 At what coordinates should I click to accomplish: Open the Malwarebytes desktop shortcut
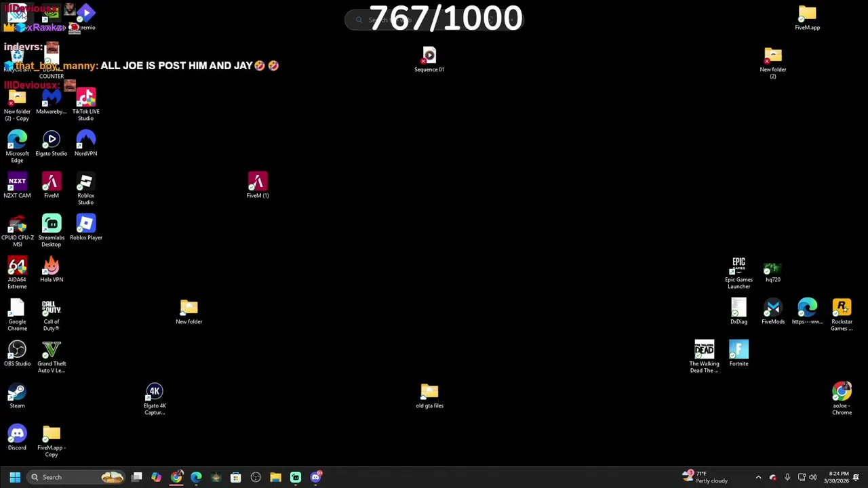tap(52, 102)
